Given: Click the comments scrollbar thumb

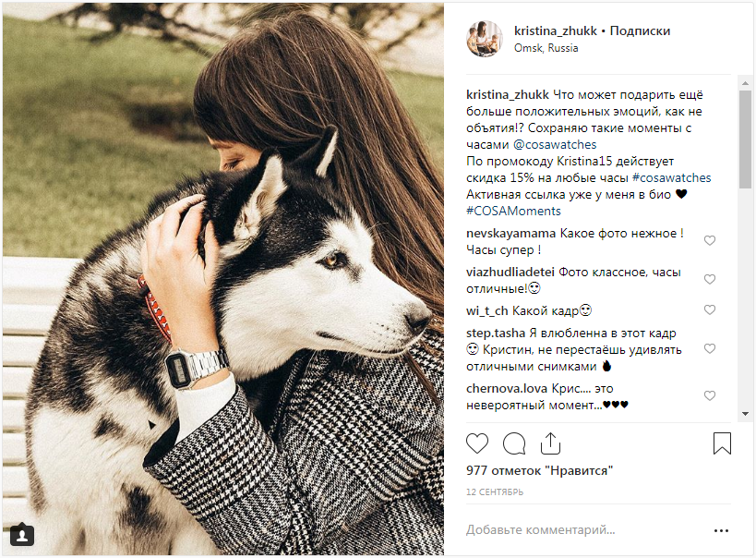Looking at the screenshot, I should point(746,139).
